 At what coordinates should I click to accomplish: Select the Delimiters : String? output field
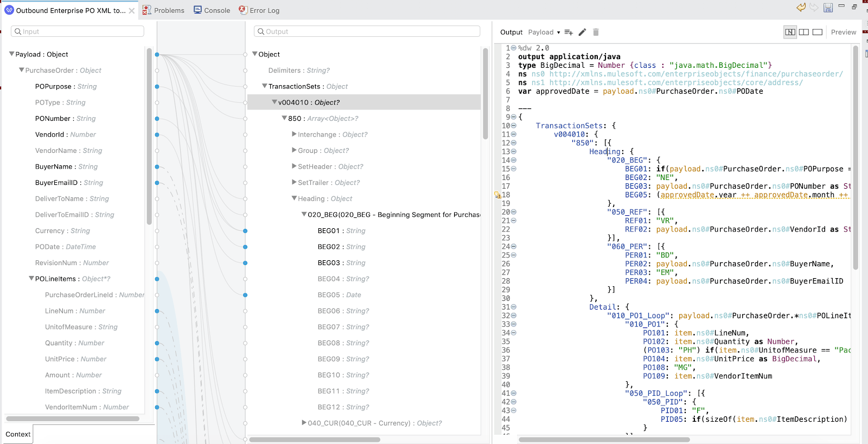[x=299, y=70]
